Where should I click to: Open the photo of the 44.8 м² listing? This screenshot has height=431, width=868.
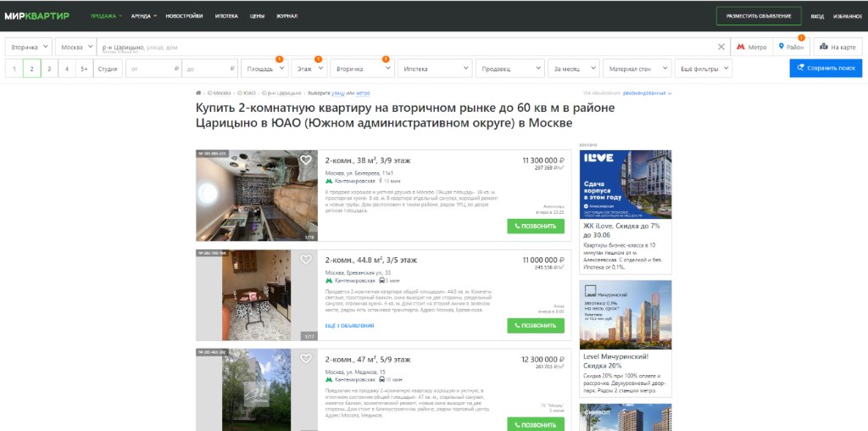coord(257,294)
